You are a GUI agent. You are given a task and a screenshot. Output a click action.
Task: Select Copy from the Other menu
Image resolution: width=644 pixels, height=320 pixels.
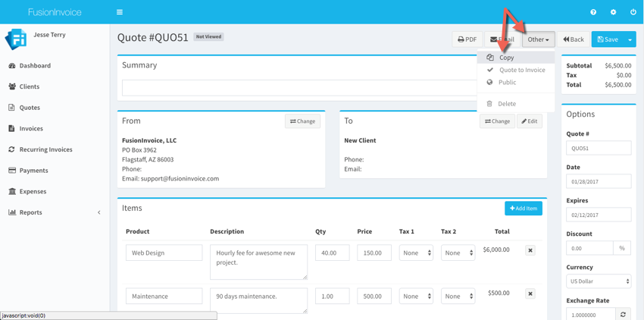pyautogui.click(x=506, y=58)
